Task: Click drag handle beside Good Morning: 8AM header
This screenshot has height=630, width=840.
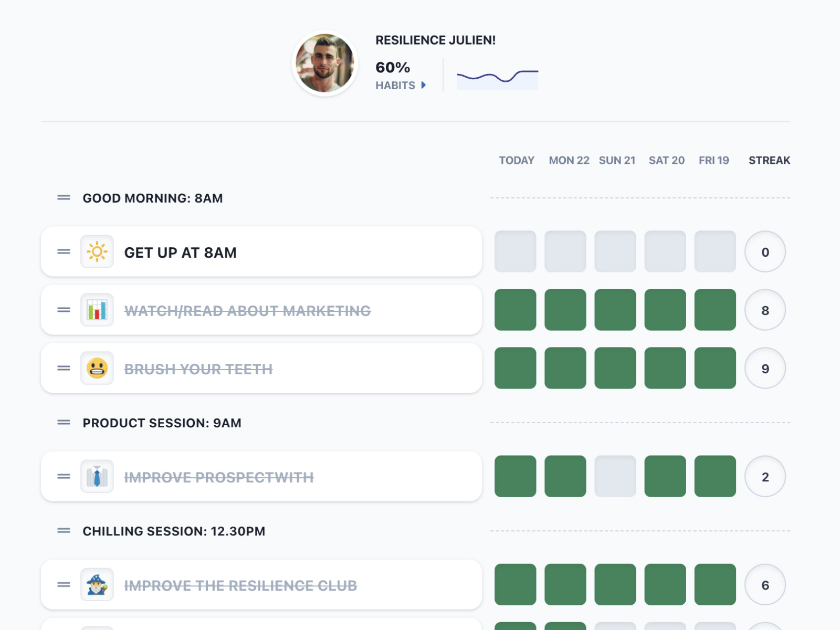Action: 64,198
